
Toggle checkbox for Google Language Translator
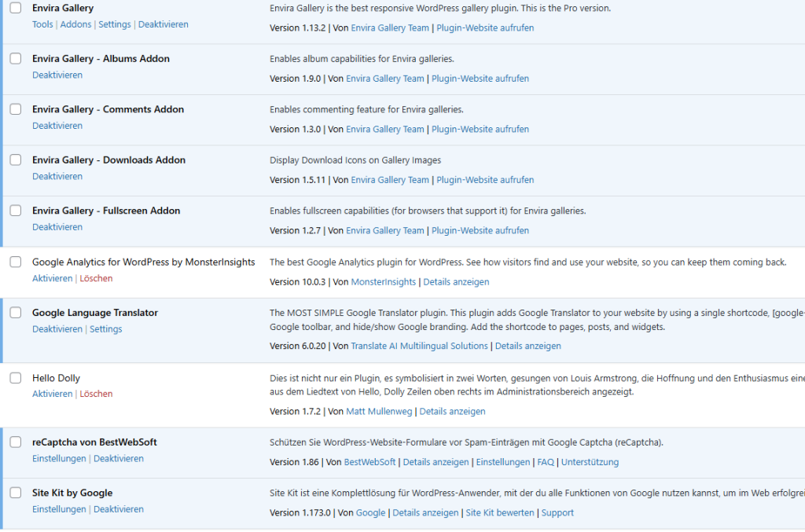(16, 313)
